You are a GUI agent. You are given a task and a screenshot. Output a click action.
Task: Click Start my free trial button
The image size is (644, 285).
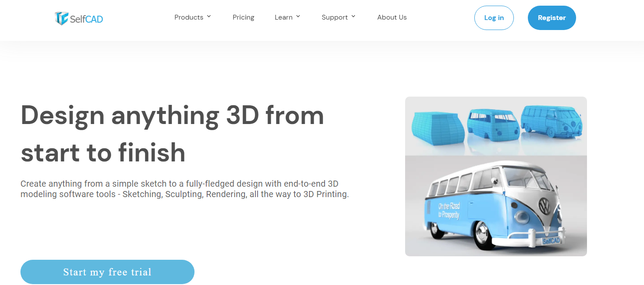(107, 272)
